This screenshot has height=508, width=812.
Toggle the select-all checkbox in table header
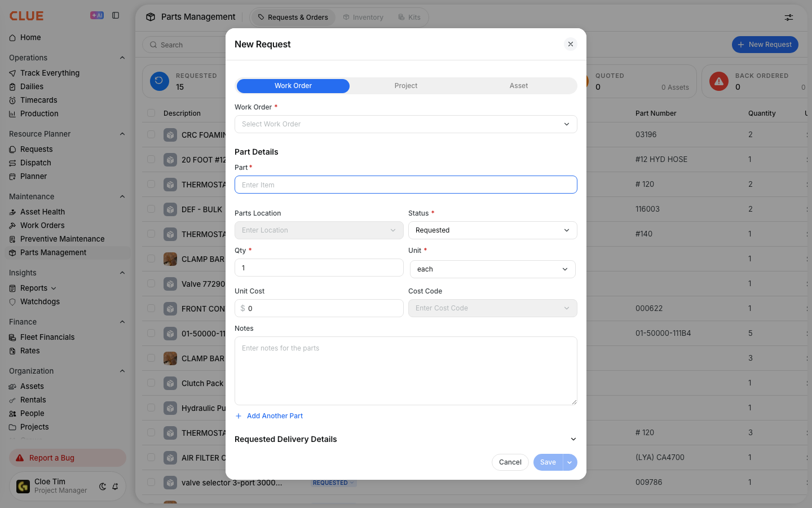[151, 113]
